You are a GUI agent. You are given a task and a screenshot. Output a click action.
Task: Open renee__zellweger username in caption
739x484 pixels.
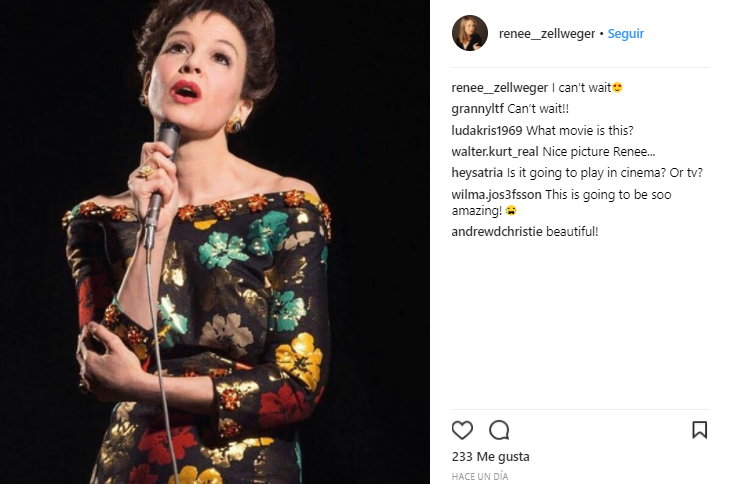pos(499,88)
